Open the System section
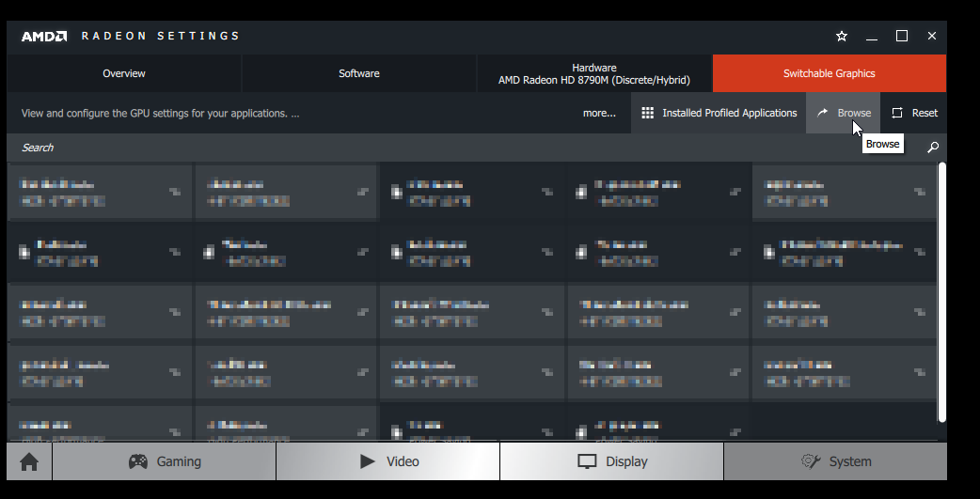 (835, 461)
